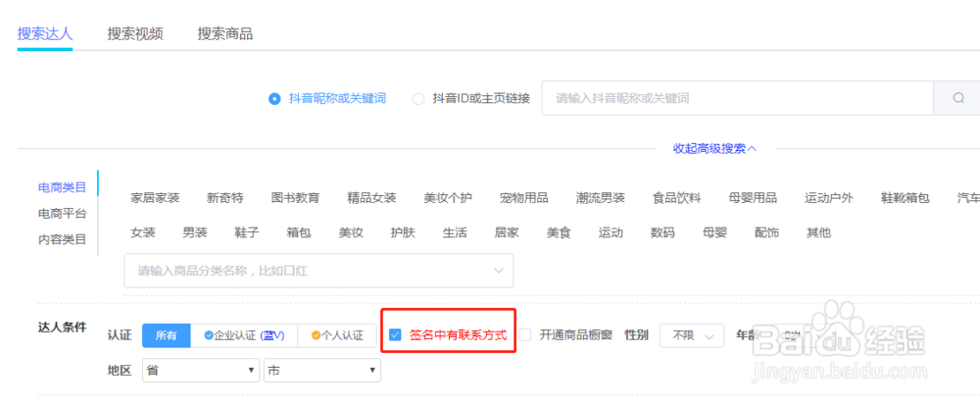This screenshot has height=405, width=980.
Task: Switch to 搜索达人 tab
Action: click(45, 33)
